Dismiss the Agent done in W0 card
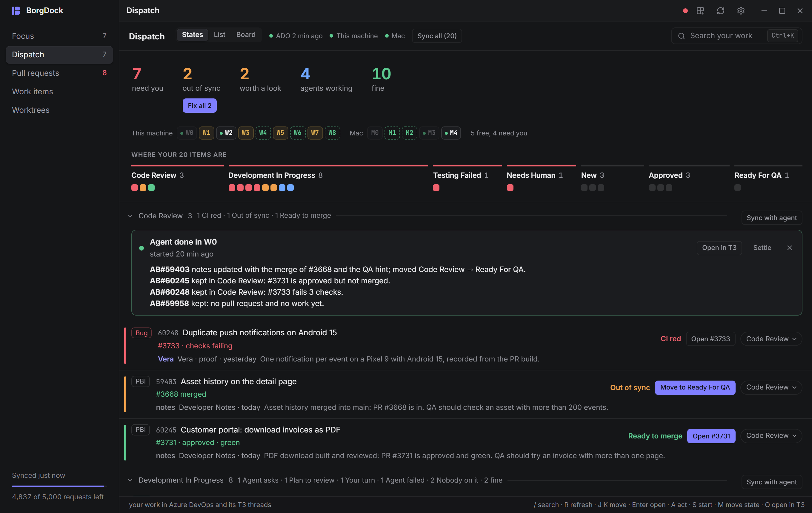 coord(789,248)
